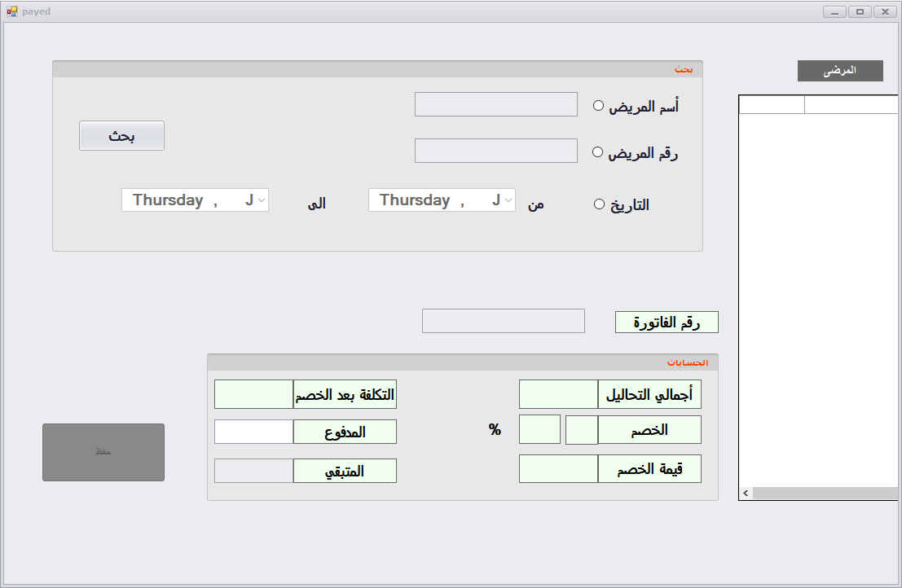
Task: Click the "بحث" search button
Action: click(x=121, y=135)
